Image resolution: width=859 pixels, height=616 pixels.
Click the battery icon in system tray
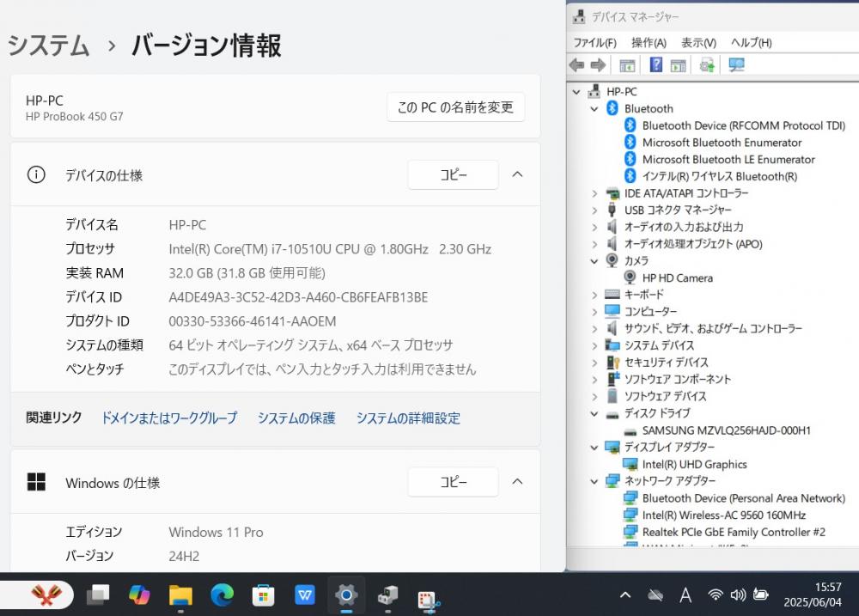(761, 594)
